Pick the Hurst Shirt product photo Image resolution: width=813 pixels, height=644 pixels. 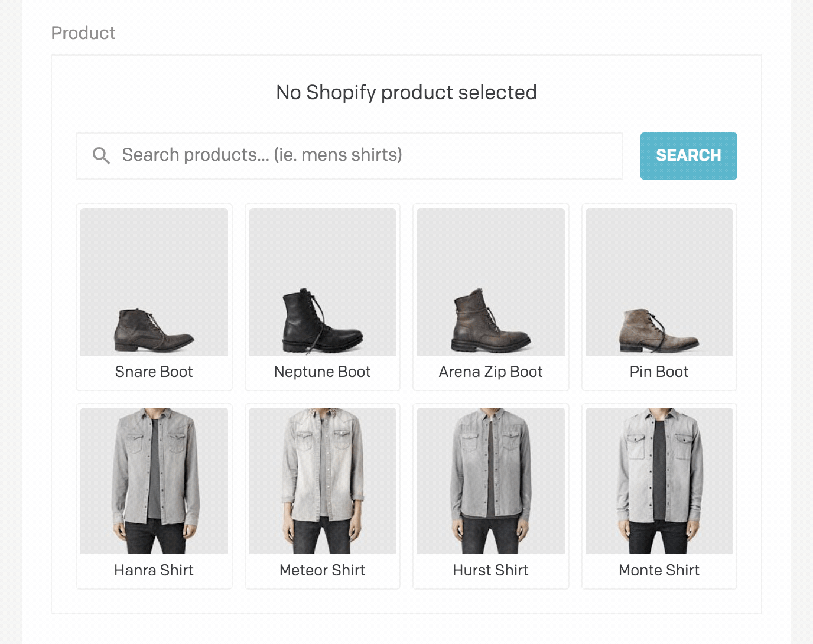[491, 481]
